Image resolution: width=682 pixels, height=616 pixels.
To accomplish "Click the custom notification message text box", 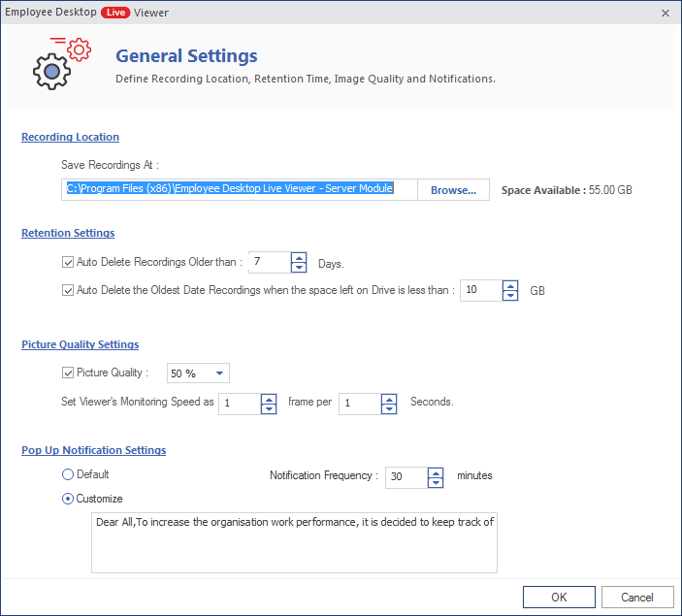I will 295,542.
